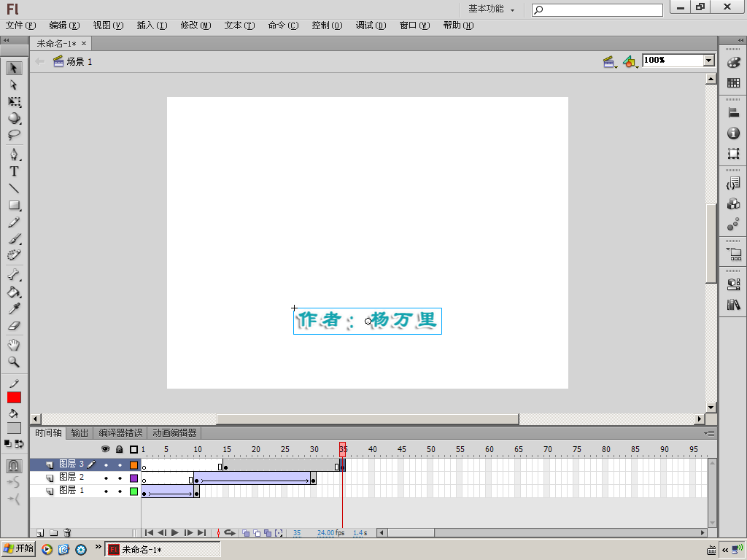Toggle the loop playback button
The image size is (747, 560).
pos(230,533)
